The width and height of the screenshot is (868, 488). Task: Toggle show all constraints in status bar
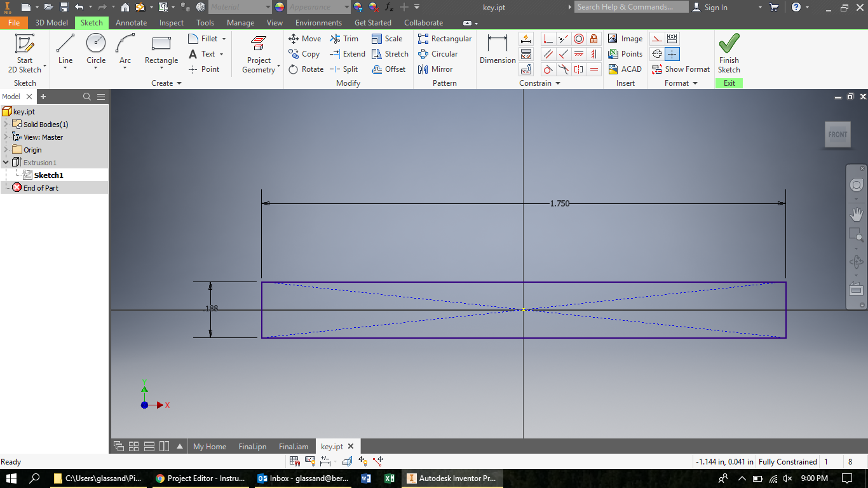pyautogui.click(x=310, y=461)
